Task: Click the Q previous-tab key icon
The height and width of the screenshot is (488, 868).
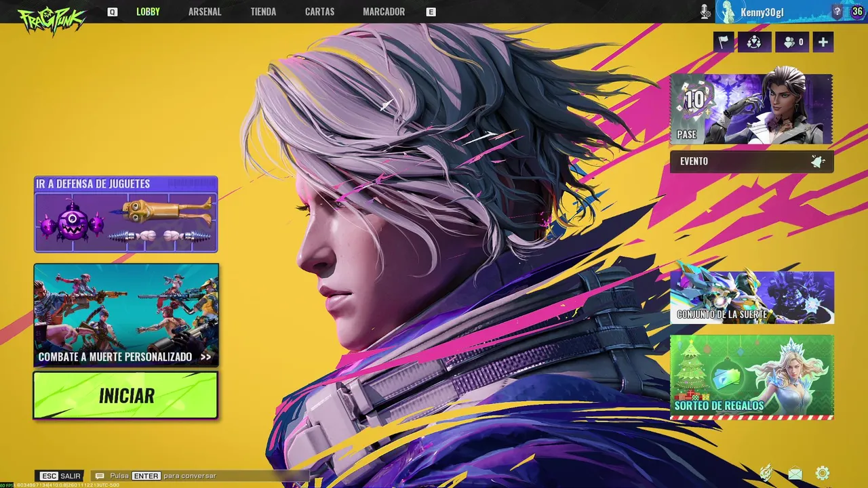Action: [x=113, y=12]
